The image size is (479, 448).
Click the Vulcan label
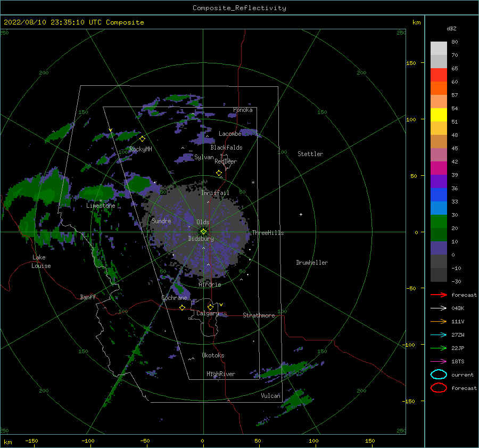[270, 396]
